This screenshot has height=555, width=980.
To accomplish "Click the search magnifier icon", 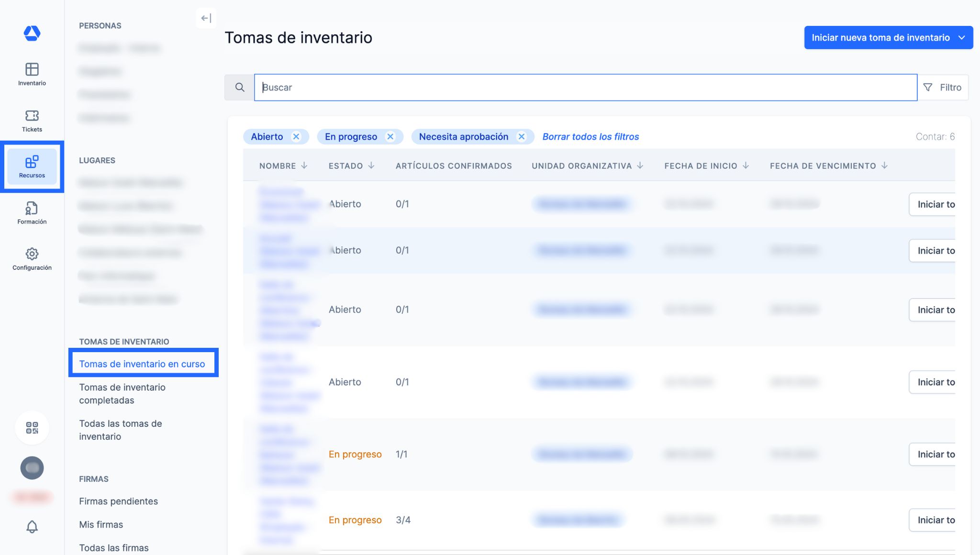I will pyautogui.click(x=240, y=88).
